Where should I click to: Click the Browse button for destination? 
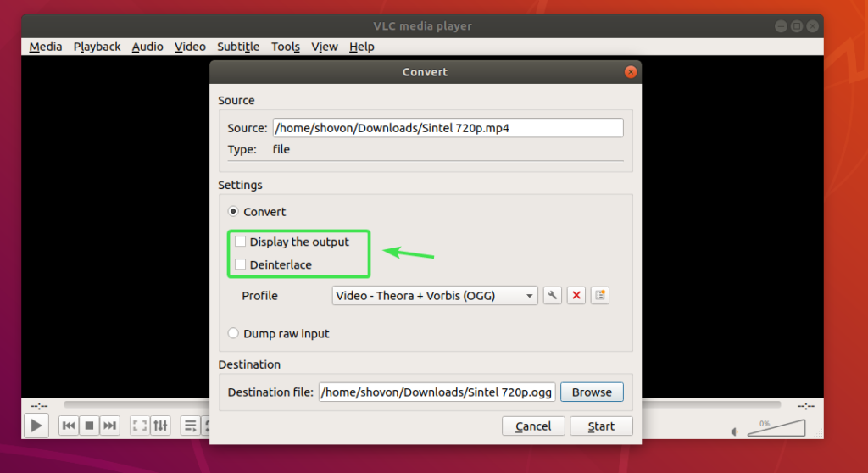point(592,392)
